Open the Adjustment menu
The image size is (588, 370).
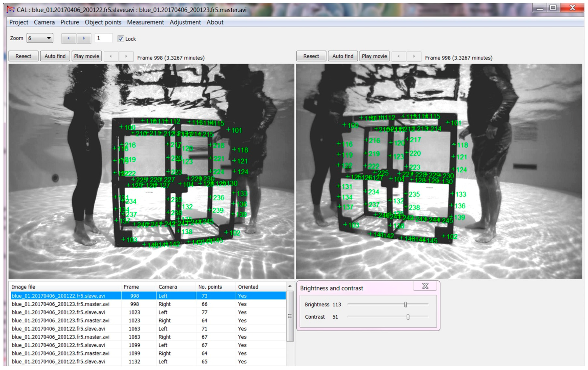[185, 22]
